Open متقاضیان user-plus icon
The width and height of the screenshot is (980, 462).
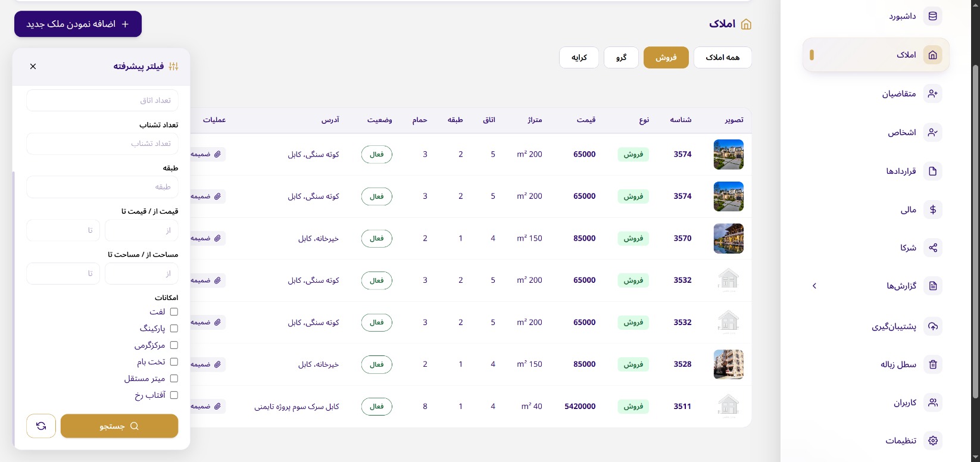932,93
